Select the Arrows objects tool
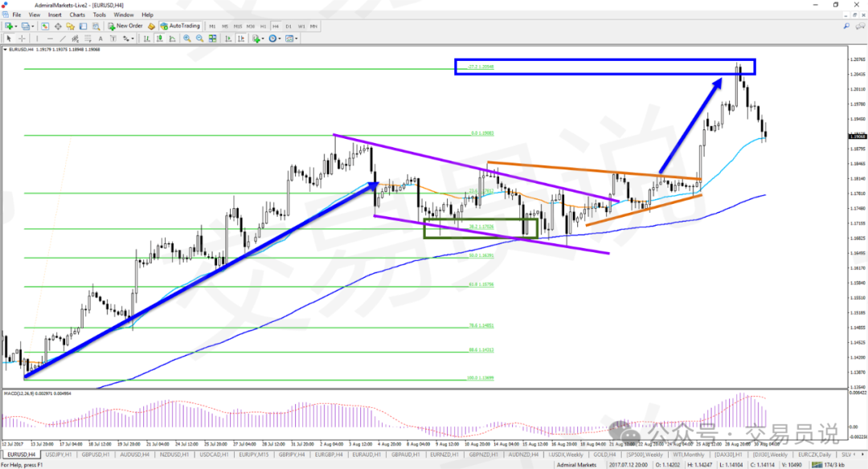This screenshot has height=469, width=868. (125, 39)
